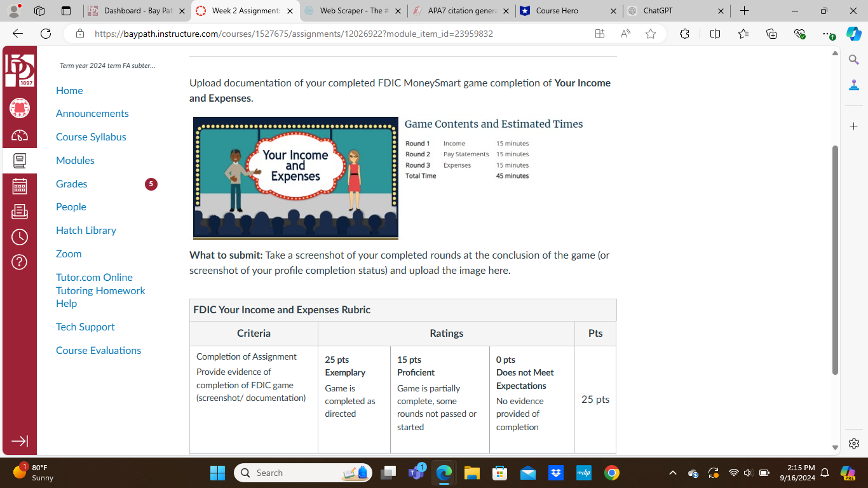
Task: Open a new browser tab
Action: (x=744, y=11)
